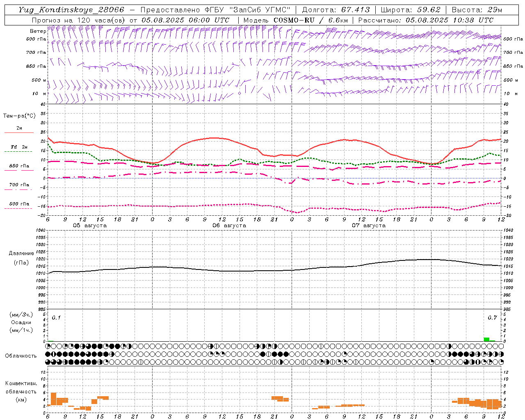This screenshot has width=525, height=420.
Task: Click the green precipitation bar
Action: pyautogui.click(x=486, y=339)
